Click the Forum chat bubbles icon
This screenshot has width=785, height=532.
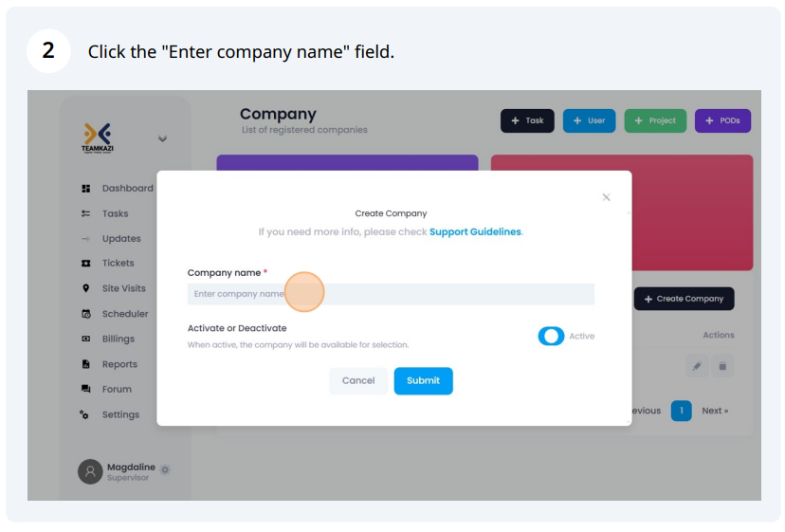tap(86, 389)
